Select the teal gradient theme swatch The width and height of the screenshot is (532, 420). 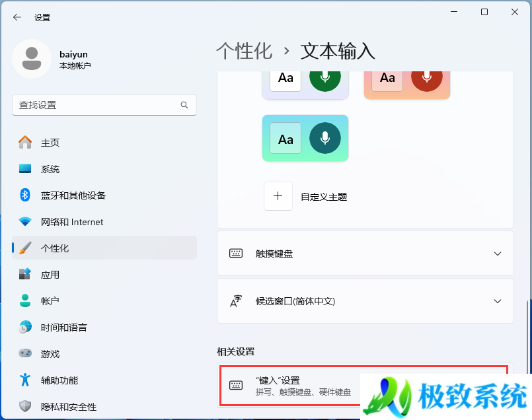point(305,138)
